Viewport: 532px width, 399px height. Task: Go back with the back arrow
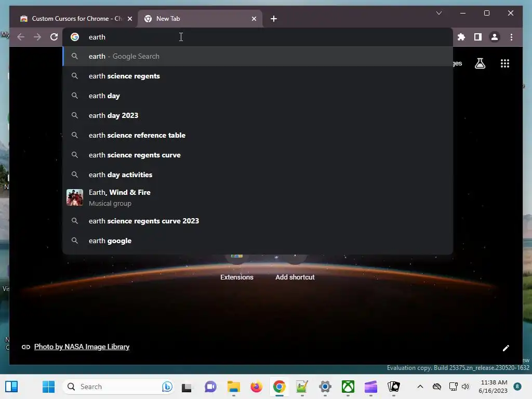point(21,37)
